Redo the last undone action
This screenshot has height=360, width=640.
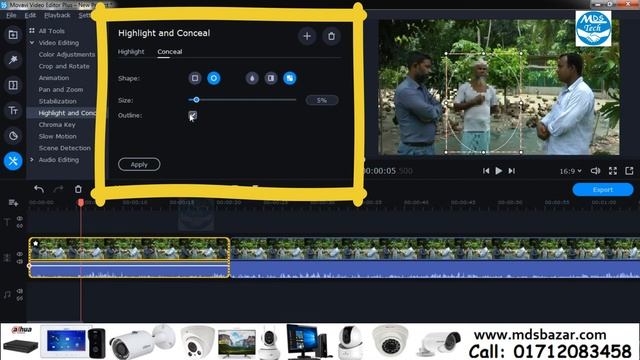click(x=58, y=189)
